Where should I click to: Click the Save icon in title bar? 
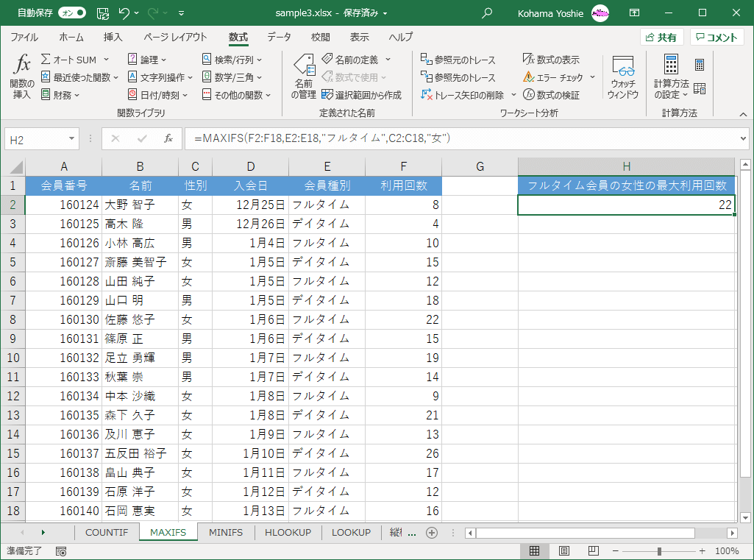[x=102, y=13]
